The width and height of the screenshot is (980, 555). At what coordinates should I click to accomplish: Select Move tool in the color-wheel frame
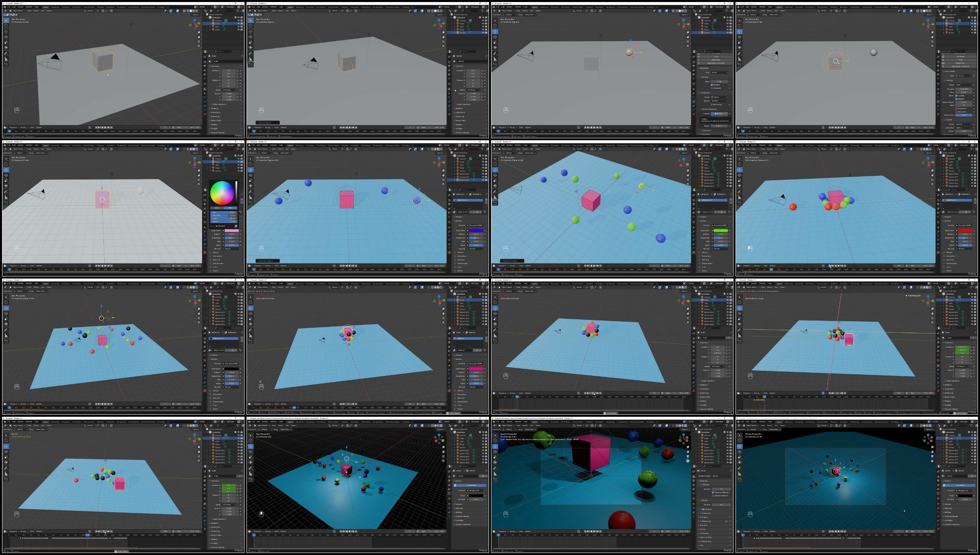(6, 170)
